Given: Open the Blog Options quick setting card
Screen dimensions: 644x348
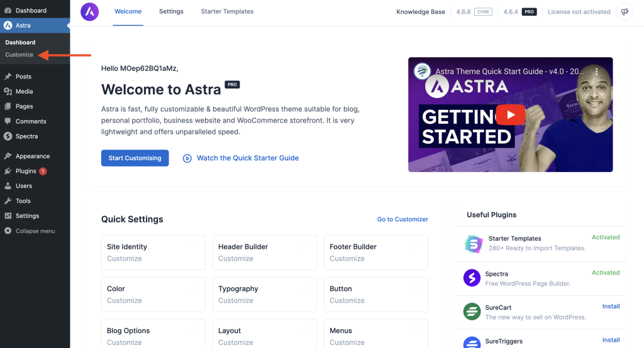Looking at the screenshot, I should [153, 334].
